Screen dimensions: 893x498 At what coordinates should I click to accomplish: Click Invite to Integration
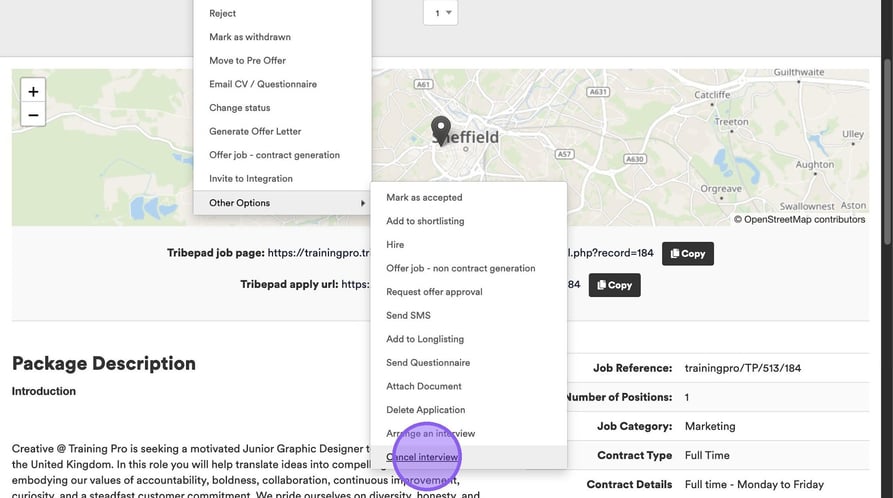tap(251, 179)
